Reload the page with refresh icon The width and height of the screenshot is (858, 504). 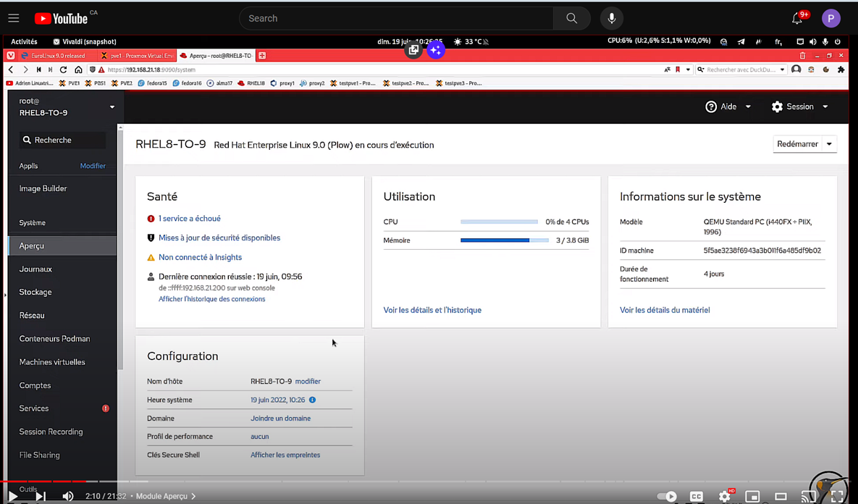(64, 70)
